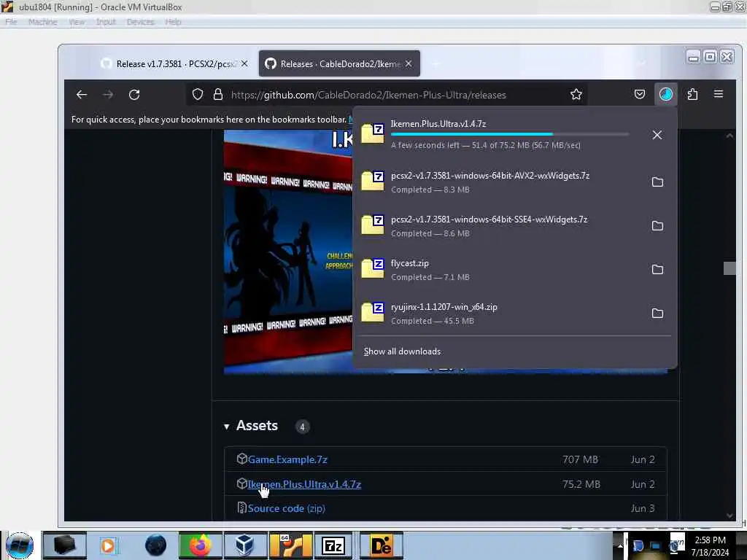Click the padlock site security icon
Viewport: 747px width, 560px height.
point(217,95)
